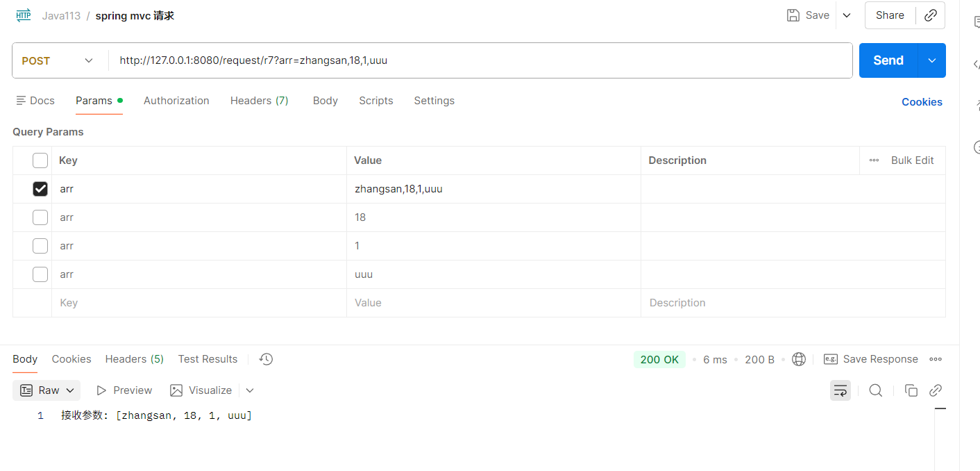980x471 pixels.
Task: Enable the arr parameter with value 18
Action: click(40, 217)
